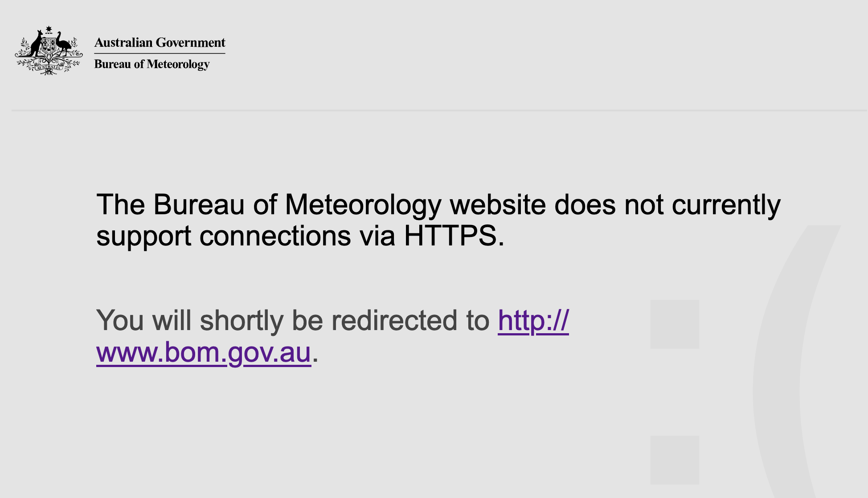This screenshot has width=868, height=498.
Task: Click the Australian coat of arms logo
Action: pos(49,51)
